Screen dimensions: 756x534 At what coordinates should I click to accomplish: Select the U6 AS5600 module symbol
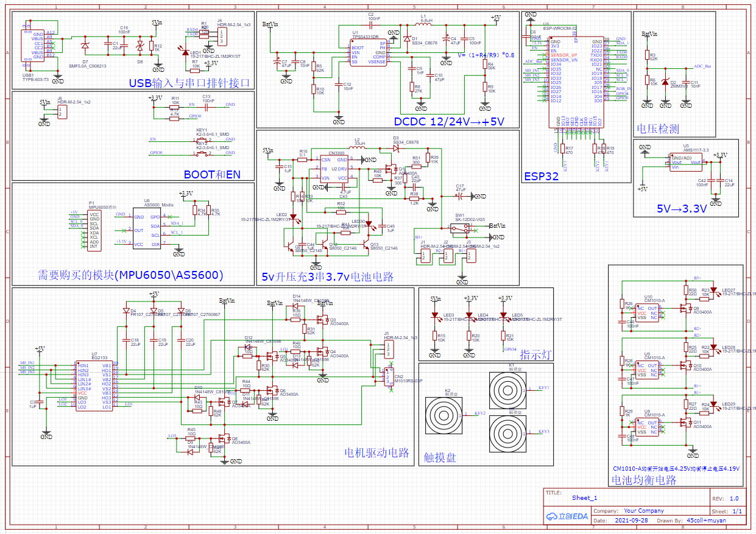pyautogui.click(x=147, y=230)
